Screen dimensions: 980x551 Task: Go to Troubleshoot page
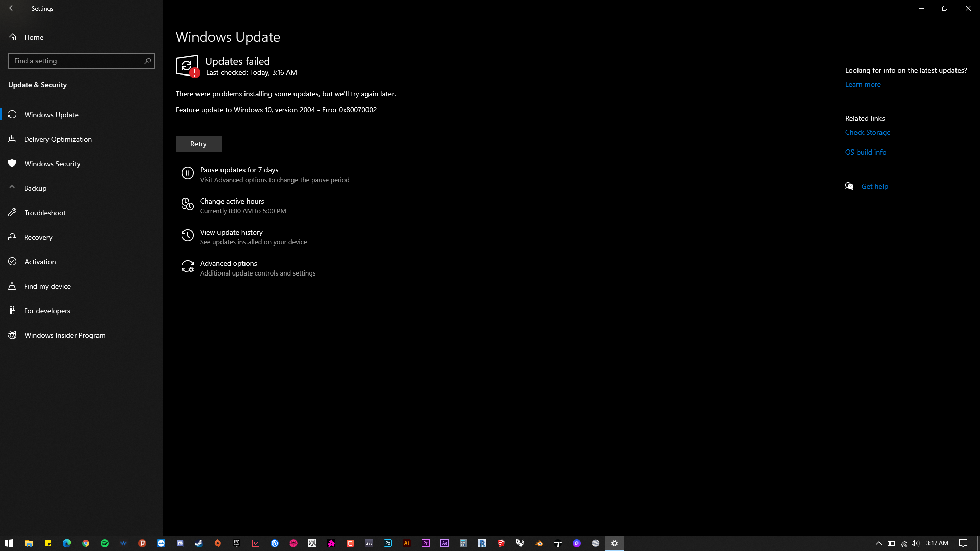[x=45, y=213]
